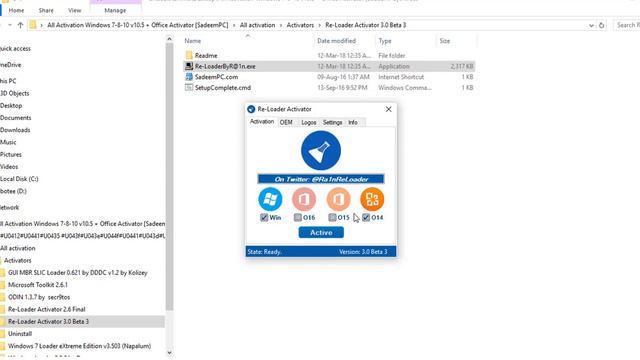This screenshot has height=360, width=640.
Task: Click the navigation pane scrollbar down arrow
Action: click(169, 353)
